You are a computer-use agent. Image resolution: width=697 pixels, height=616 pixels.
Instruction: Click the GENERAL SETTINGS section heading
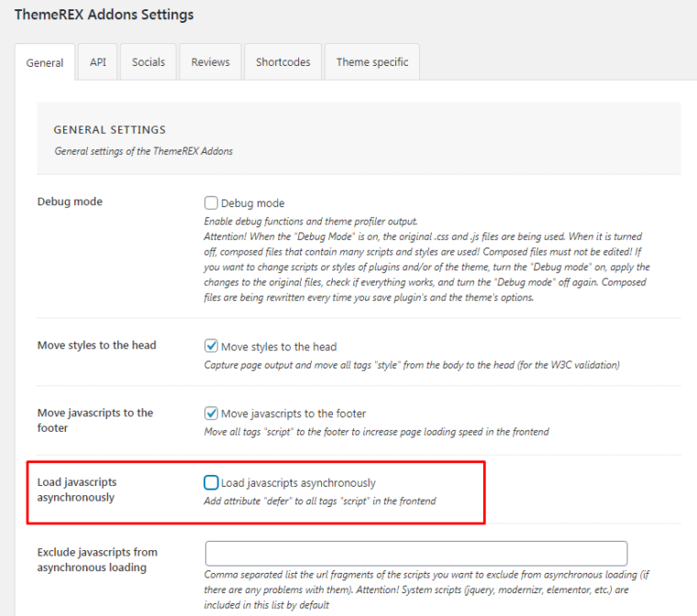[x=110, y=130]
